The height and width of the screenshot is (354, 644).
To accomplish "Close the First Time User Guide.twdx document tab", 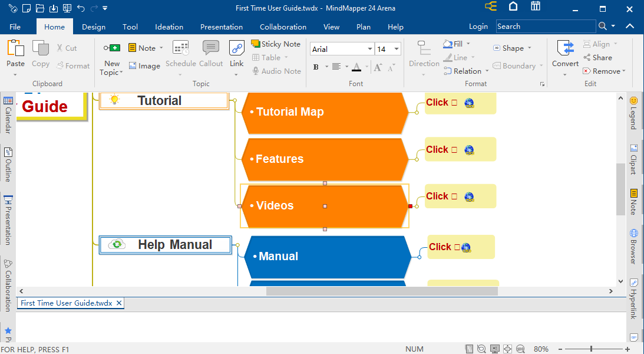I will click(x=119, y=303).
